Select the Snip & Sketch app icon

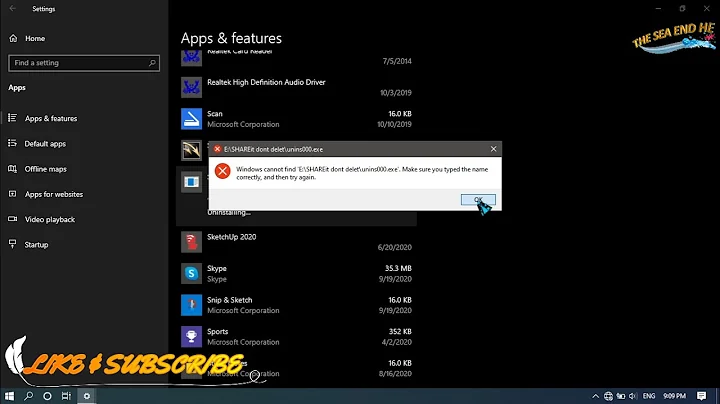(x=191, y=305)
